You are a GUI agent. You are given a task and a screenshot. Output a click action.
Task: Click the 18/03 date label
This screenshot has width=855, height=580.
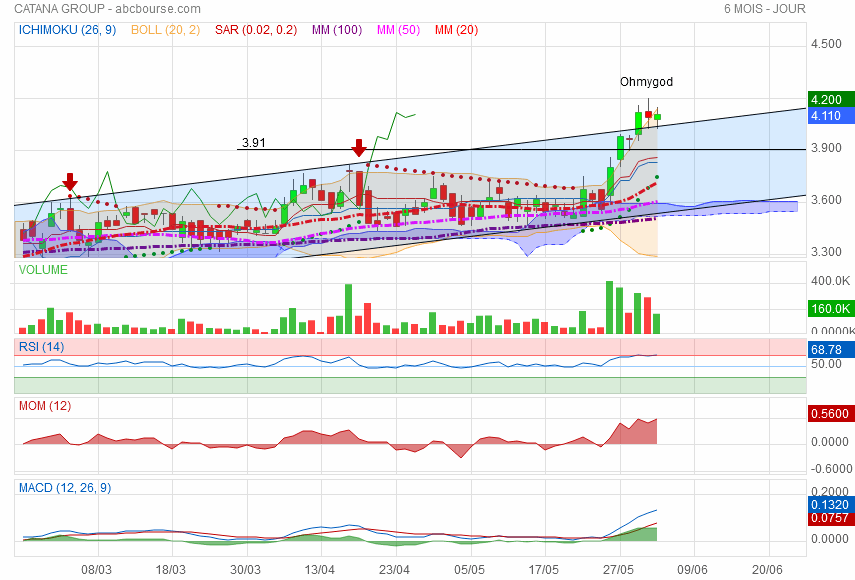click(x=171, y=570)
